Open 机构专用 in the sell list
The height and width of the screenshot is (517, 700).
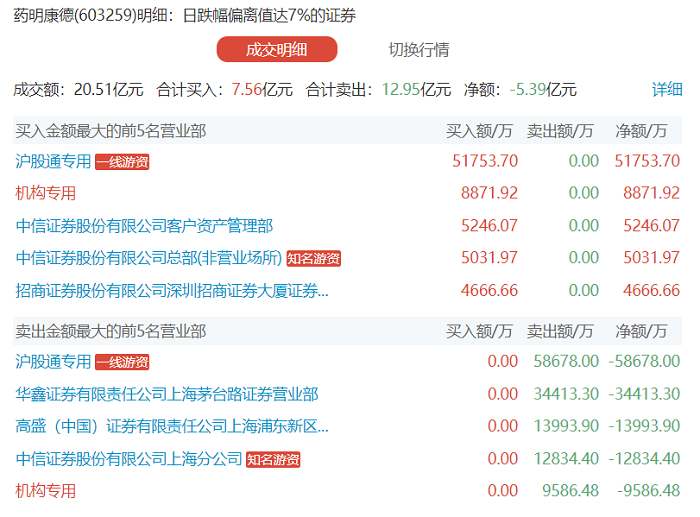pyautogui.click(x=46, y=491)
